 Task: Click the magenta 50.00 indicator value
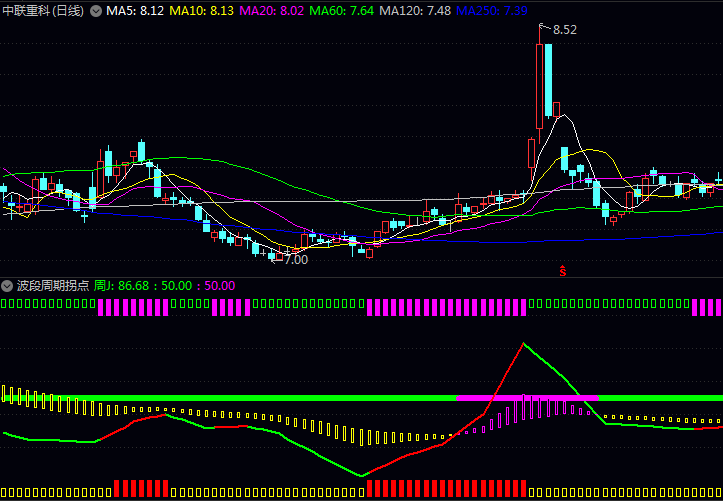point(218,285)
